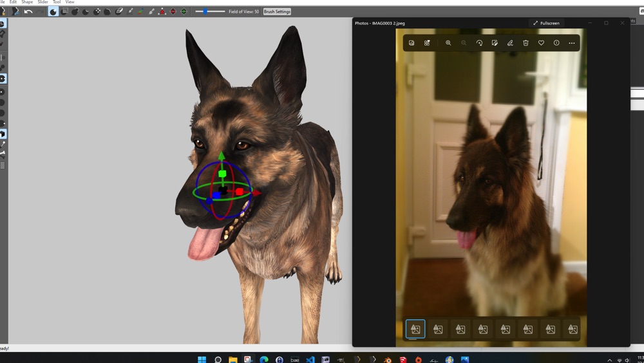Open the Slider menu

tap(43, 2)
